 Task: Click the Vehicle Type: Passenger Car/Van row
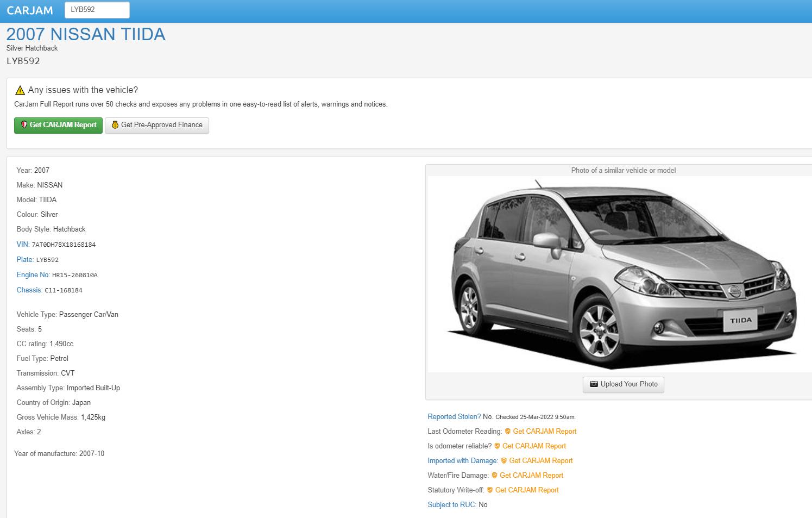[67, 314]
